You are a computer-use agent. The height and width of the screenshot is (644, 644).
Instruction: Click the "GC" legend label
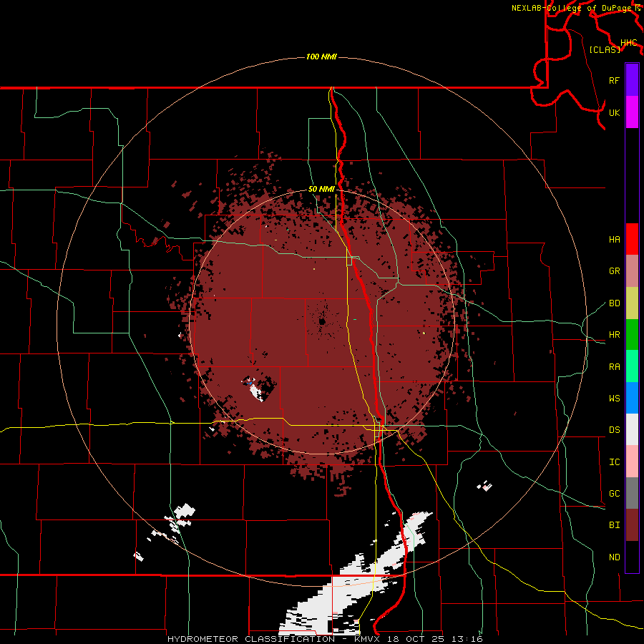click(614, 494)
